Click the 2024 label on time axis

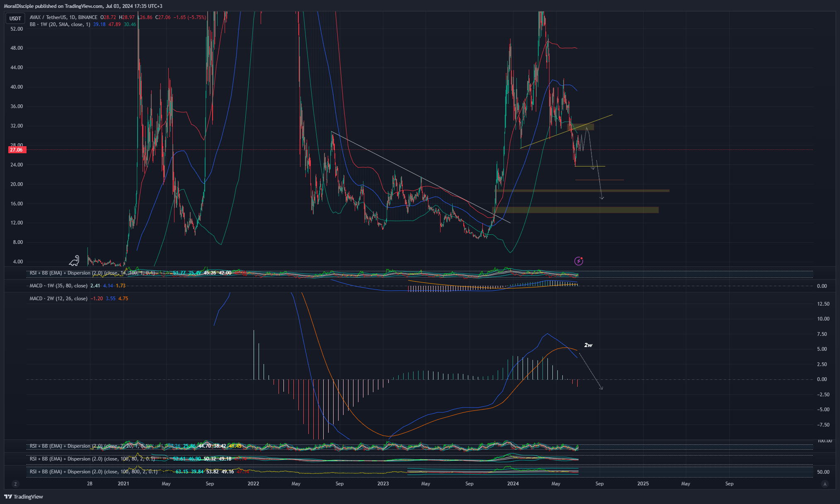(x=513, y=484)
